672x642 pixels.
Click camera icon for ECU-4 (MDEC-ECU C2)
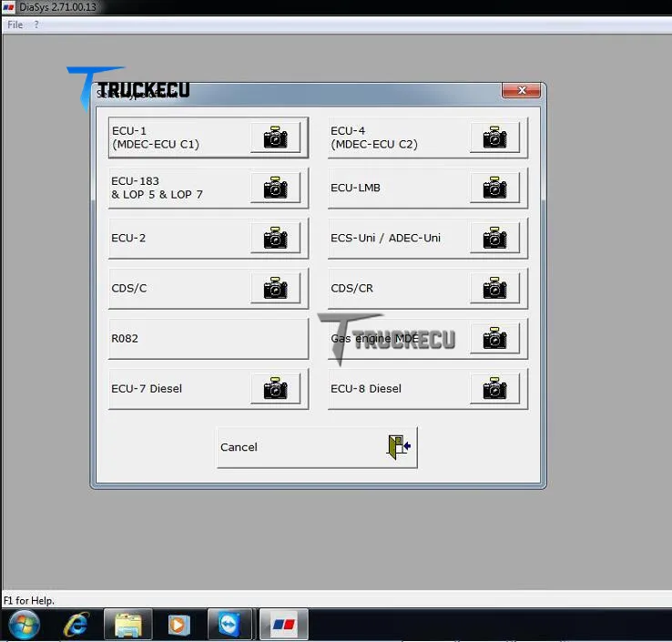pos(495,138)
